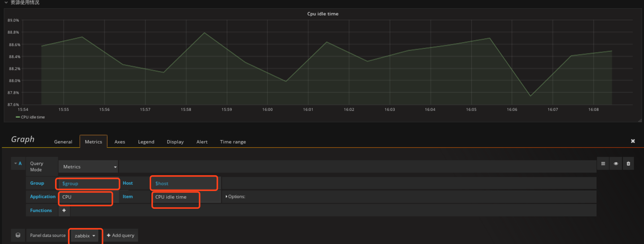Open the query A hamburger menu icon
Screen dimensions: 644x244
pyautogui.click(x=603, y=164)
